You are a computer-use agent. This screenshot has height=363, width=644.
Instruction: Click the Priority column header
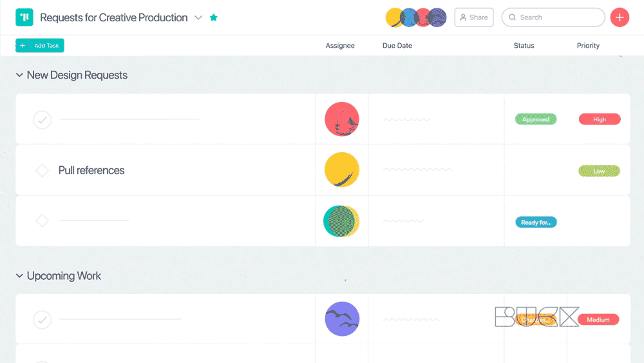[x=588, y=46]
